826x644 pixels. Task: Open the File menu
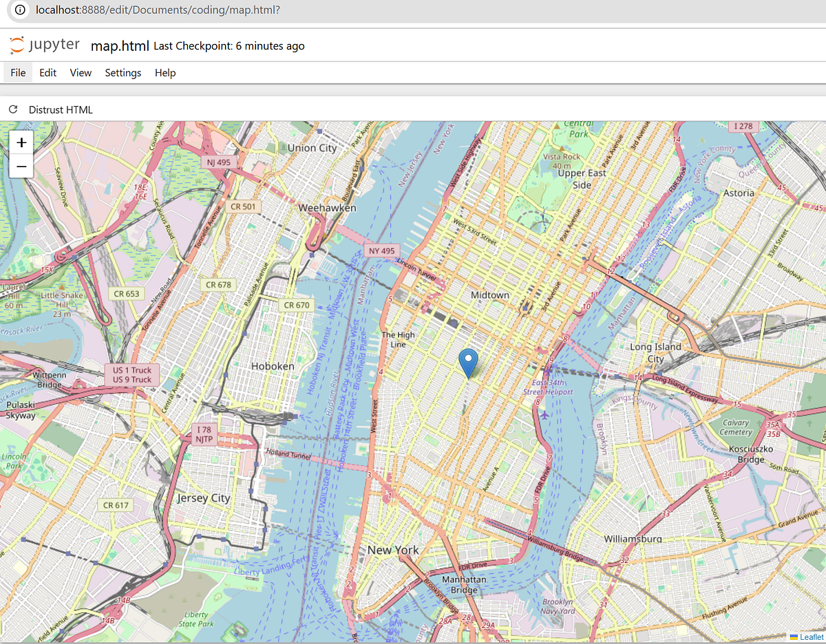coord(18,72)
